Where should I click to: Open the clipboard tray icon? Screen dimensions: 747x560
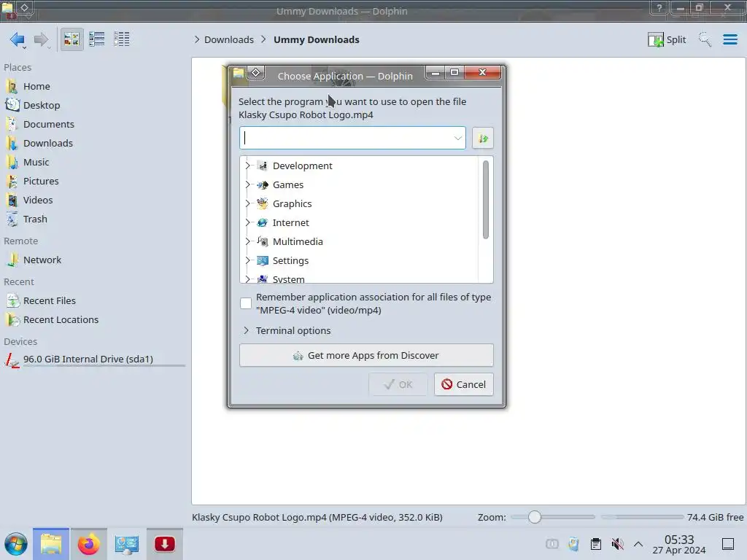tap(595, 544)
